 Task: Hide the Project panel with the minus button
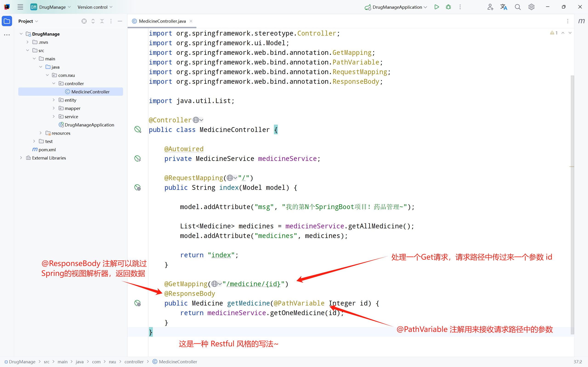pos(120,21)
